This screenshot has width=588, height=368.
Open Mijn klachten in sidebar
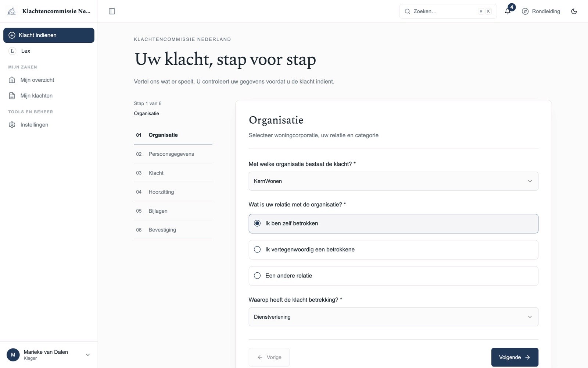[49, 96]
